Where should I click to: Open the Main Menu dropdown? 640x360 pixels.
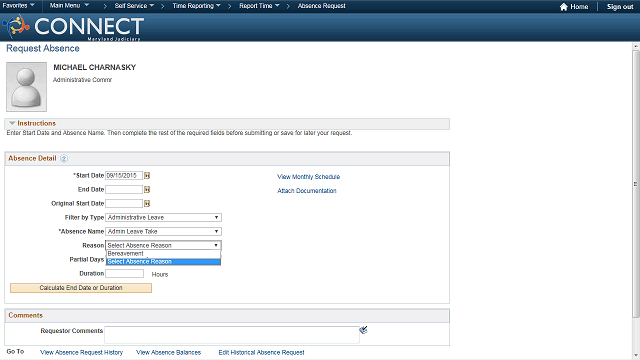[x=69, y=6]
